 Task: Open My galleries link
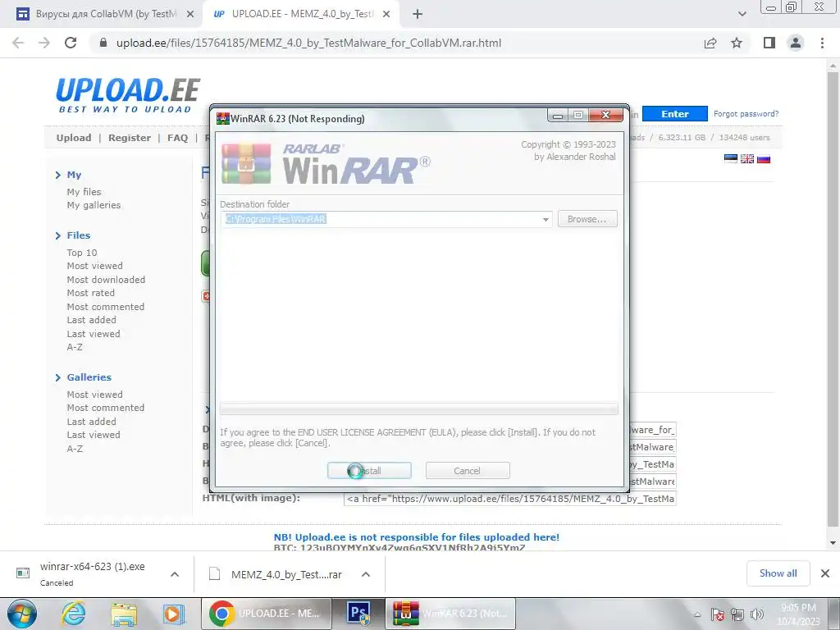click(x=94, y=205)
